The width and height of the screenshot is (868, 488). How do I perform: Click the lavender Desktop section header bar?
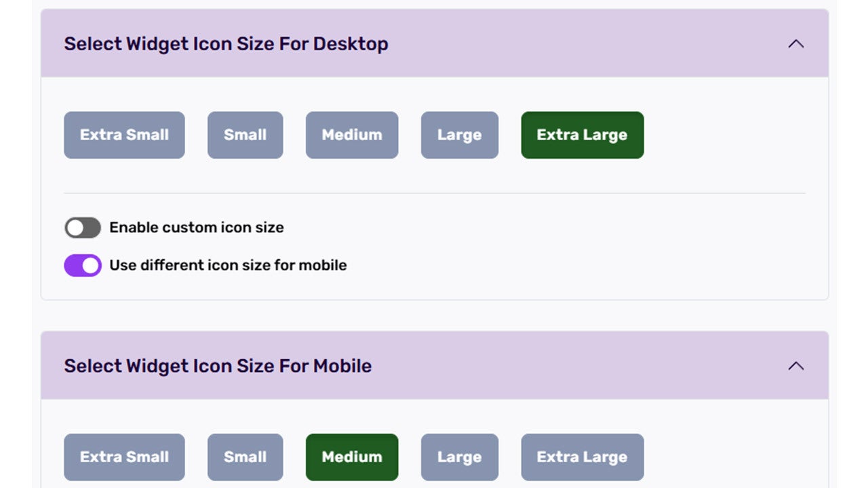pyautogui.click(x=576, y=44)
